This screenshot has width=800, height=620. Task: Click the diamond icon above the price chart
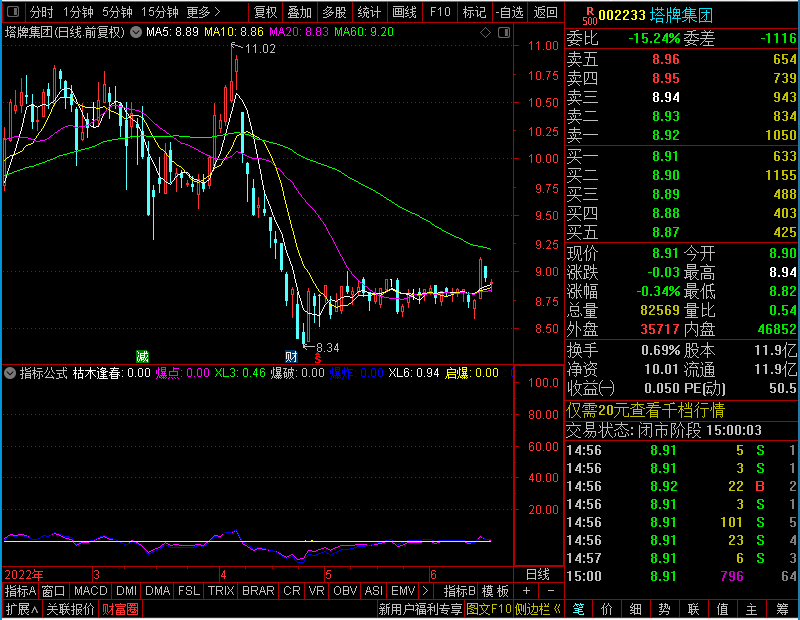coord(485,33)
